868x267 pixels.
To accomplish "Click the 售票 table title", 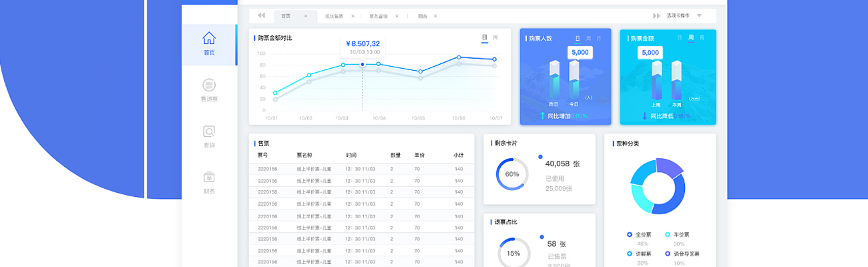I will pyautogui.click(x=263, y=144).
